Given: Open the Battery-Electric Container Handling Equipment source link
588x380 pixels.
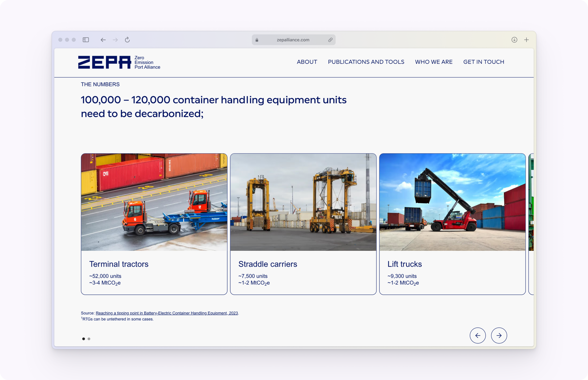Looking at the screenshot, I should point(167,313).
